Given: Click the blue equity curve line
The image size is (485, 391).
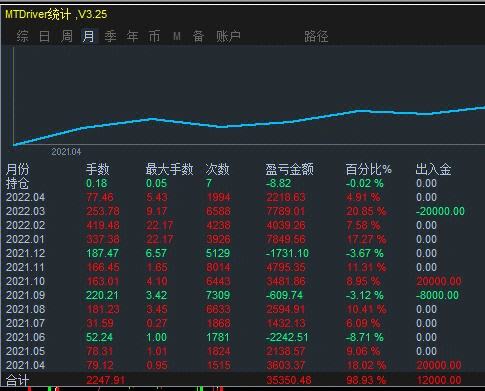Looking at the screenshot, I should pyautogui.click(x=249, y=125).
